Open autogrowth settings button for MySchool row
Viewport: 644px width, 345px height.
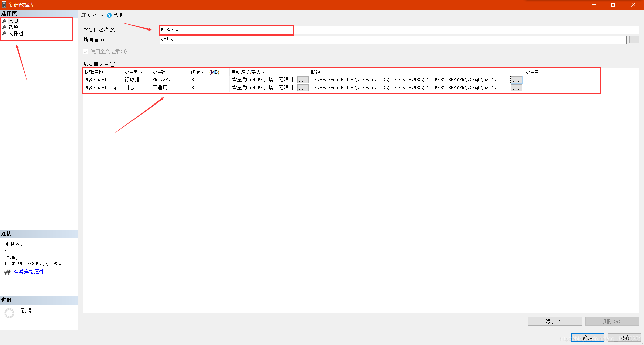303,80
